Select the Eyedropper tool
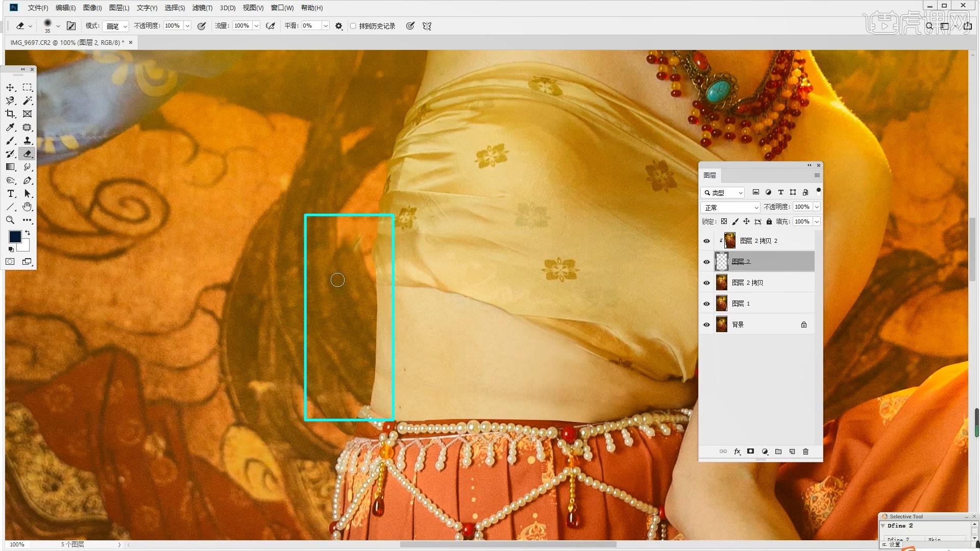Viewport: 980px width, 551px height. coord(10,127)
